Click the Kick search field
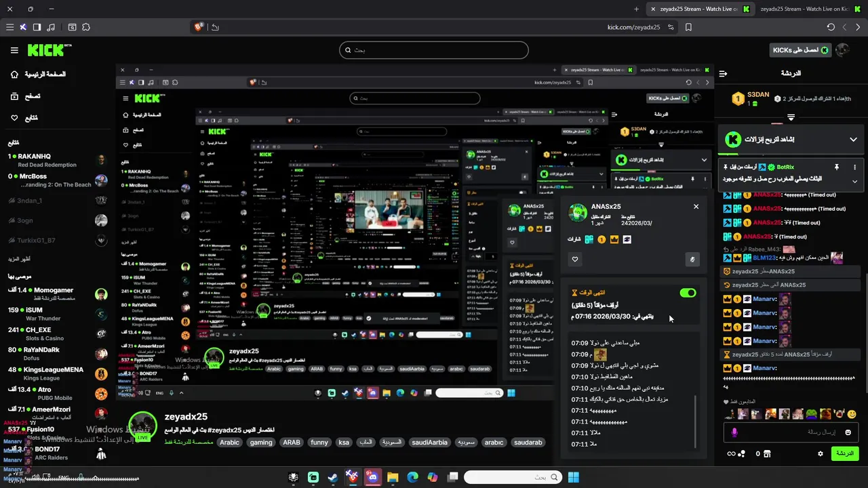 433,50
